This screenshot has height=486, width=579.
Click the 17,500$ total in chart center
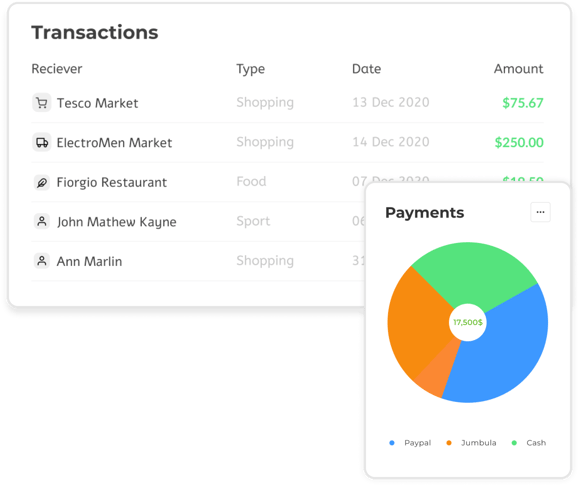[468, 322]
